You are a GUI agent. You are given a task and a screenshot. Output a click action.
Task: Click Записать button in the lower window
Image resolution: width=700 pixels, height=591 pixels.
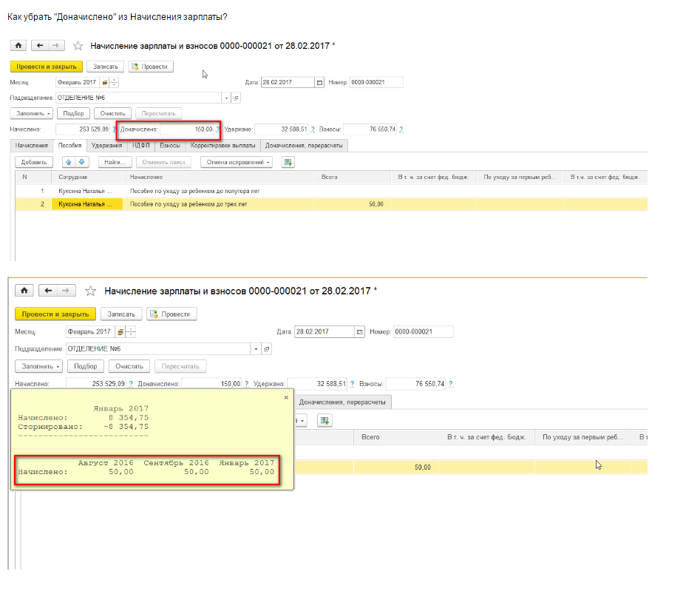pos(120,314)
